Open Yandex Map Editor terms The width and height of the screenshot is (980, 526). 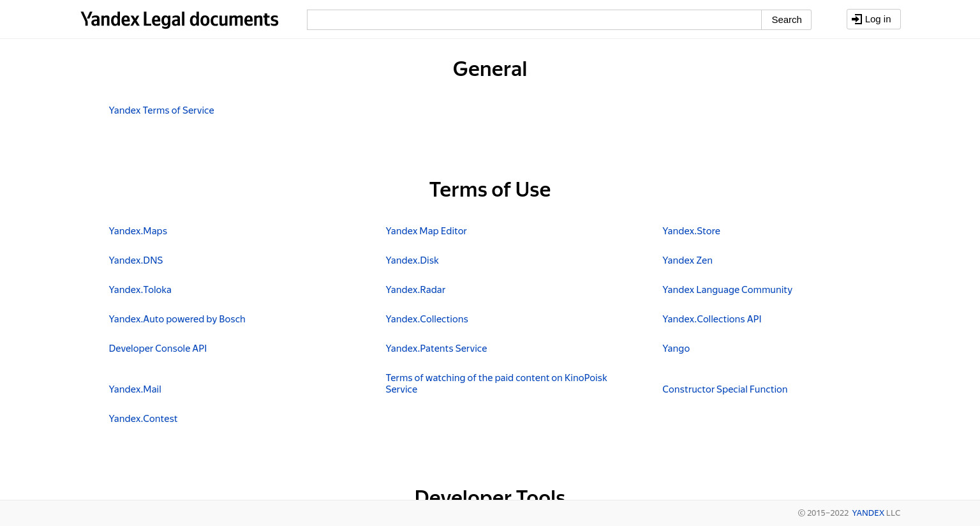[x=426, y=231]
